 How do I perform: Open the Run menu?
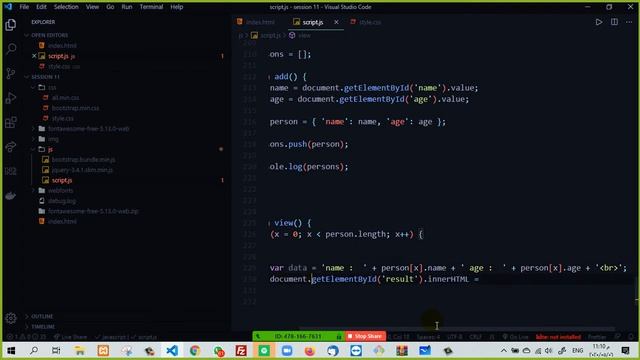click(x=127, y=7)
